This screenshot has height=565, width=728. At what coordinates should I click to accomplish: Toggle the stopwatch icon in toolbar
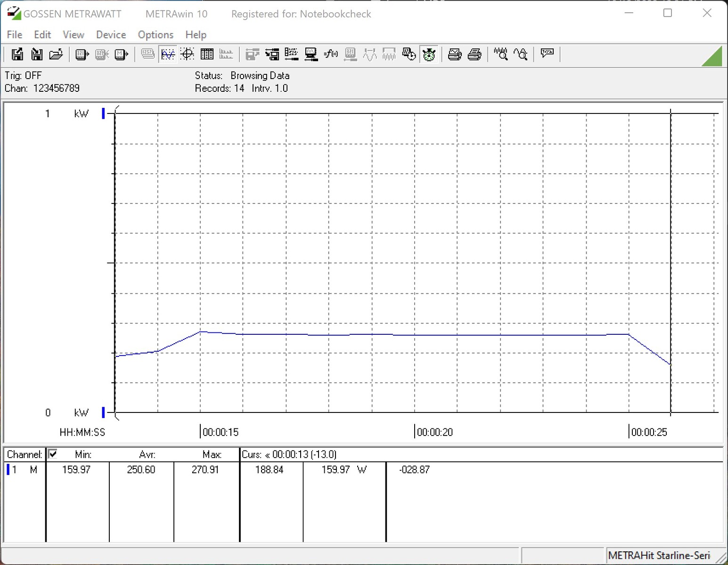429,55
